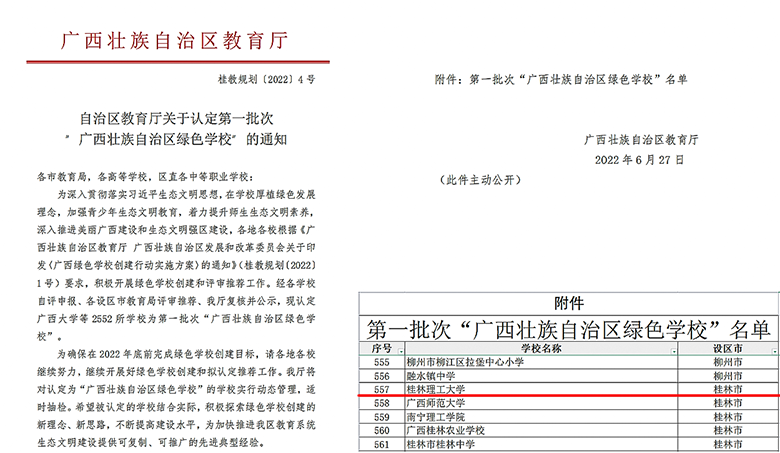Click the line starting 理念,加强青少年生态文明教育
The width and height of the screenshot is (780, 453).
[176, 212]
